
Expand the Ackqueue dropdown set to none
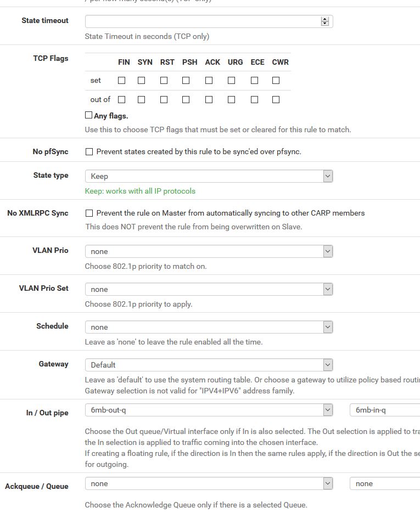[209, 484]
